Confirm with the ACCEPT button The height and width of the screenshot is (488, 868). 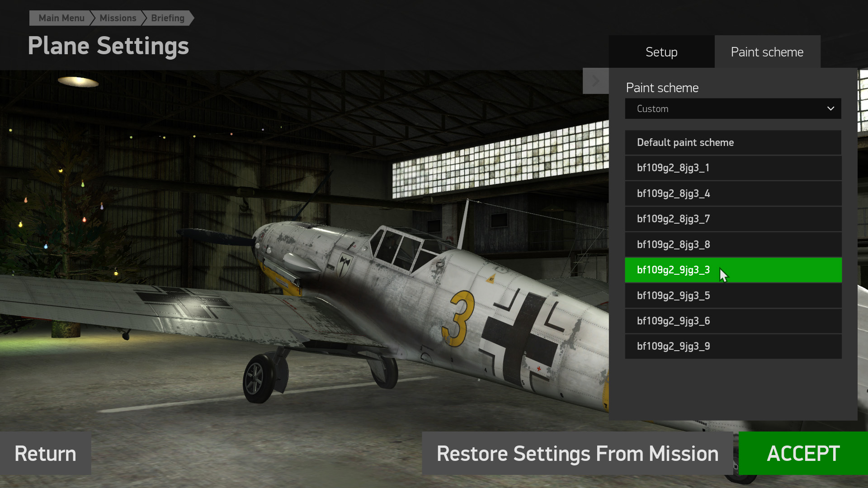coord(803,453)
